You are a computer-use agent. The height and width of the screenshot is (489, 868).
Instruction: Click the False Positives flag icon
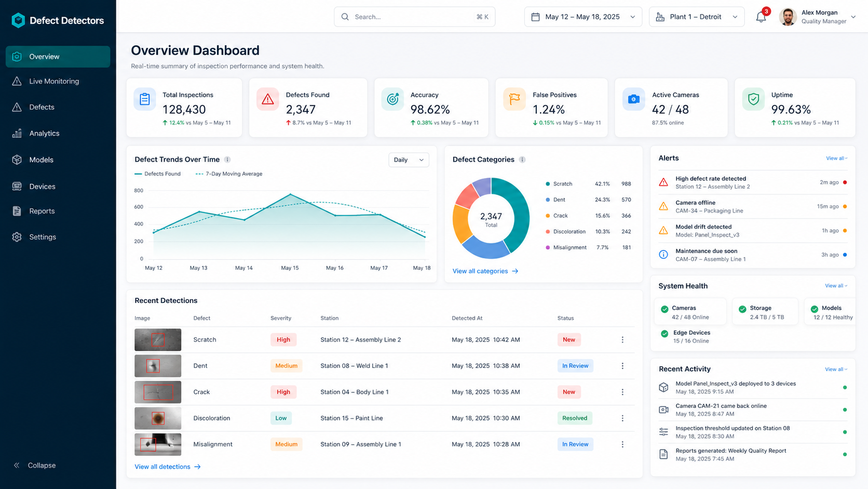514,99
